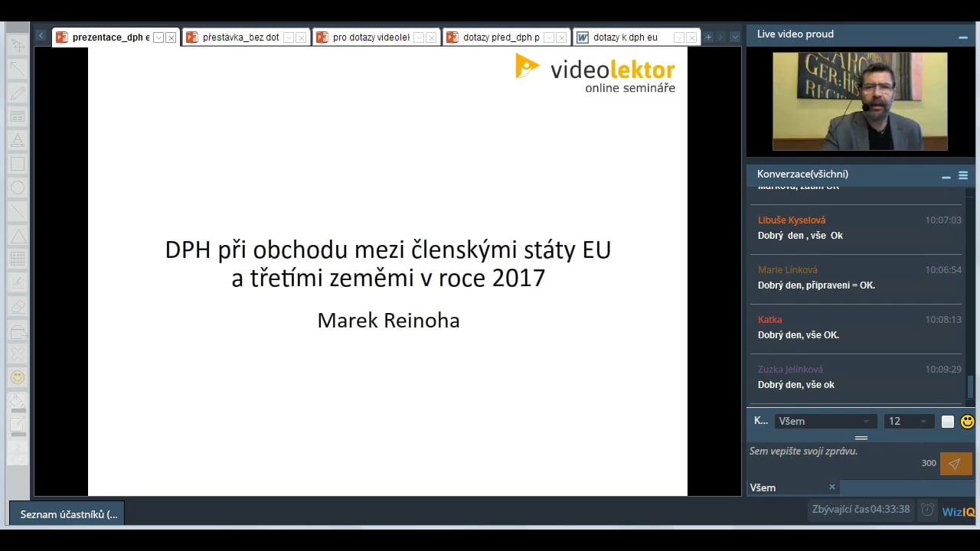The height and width of the screenshot is (551, 980).
Task: Click the Zbývající čas remaining time display
Action: [861, 510]
